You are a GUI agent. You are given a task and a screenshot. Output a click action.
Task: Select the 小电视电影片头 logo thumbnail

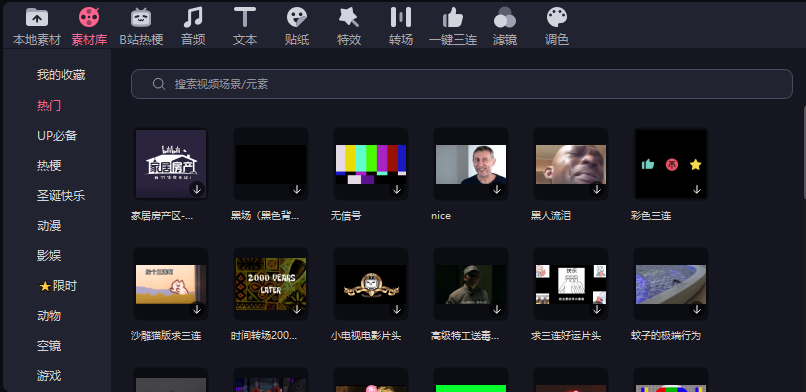(371, 284)
